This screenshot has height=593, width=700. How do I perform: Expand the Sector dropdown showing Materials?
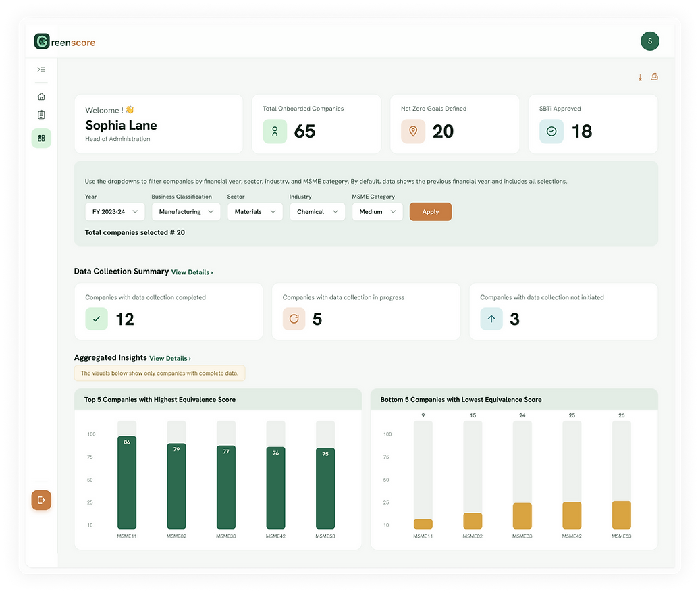255,211
